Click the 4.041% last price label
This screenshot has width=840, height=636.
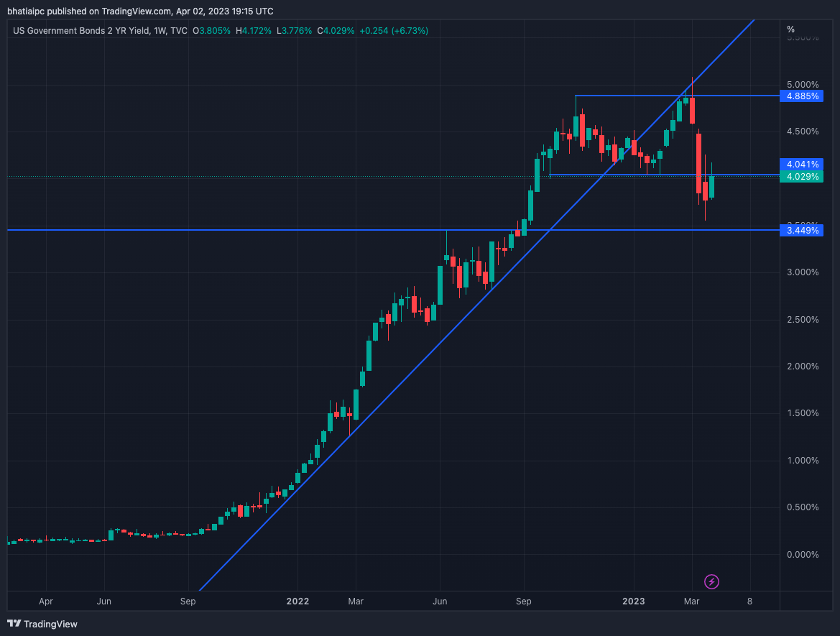click(801, 165)
